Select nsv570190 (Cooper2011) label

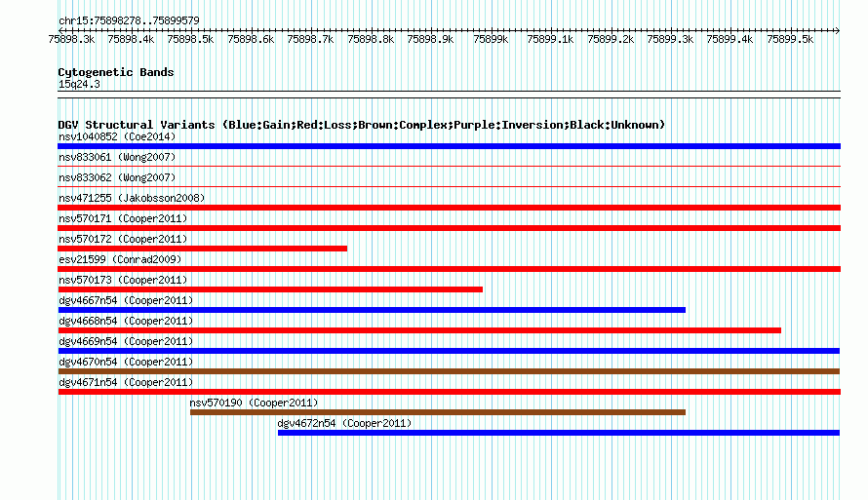click(255, 403)
